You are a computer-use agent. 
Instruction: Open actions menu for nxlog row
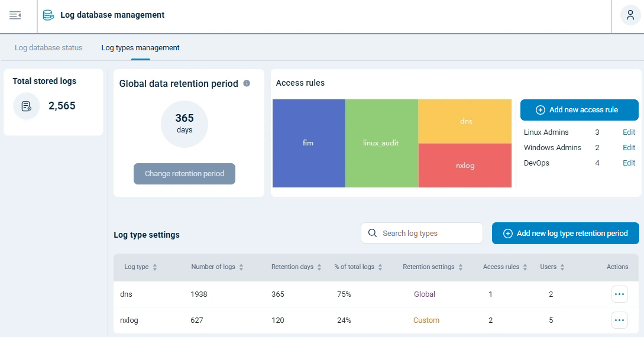(x=619, y=320)
